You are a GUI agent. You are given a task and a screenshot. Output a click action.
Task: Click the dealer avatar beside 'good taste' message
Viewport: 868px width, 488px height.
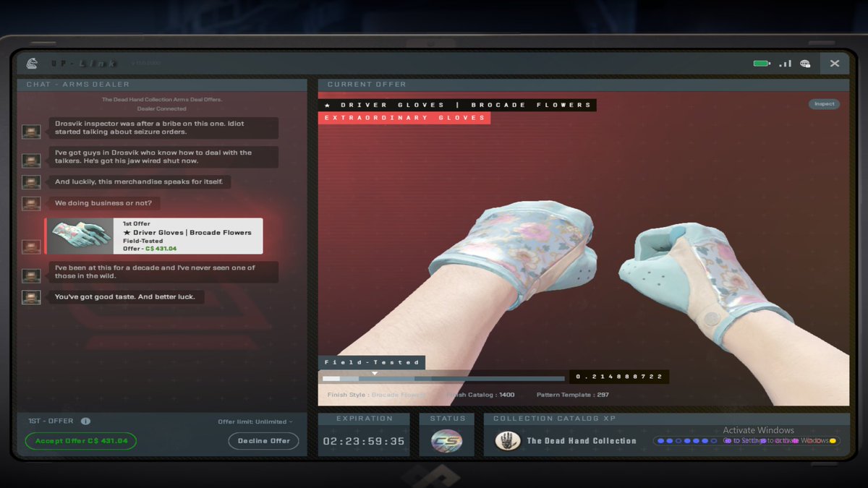pyautogui.click(x=31, y=297)
